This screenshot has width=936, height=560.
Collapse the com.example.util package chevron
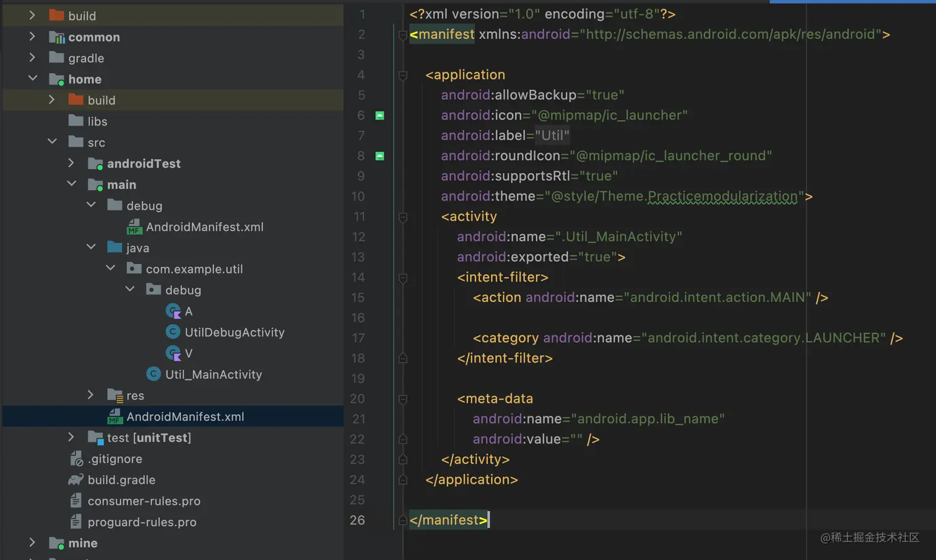coord(110,268)
